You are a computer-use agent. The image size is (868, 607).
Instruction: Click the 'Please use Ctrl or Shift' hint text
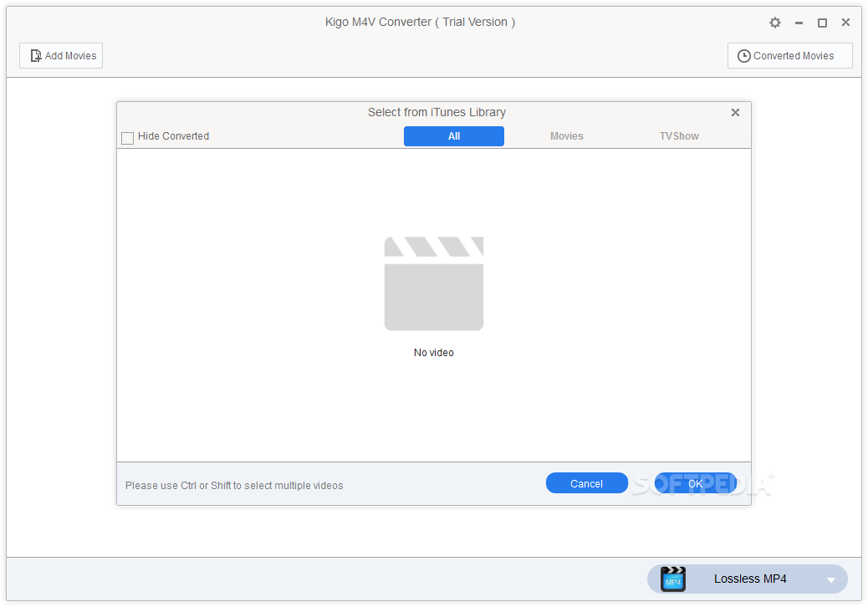click(234, 485)
